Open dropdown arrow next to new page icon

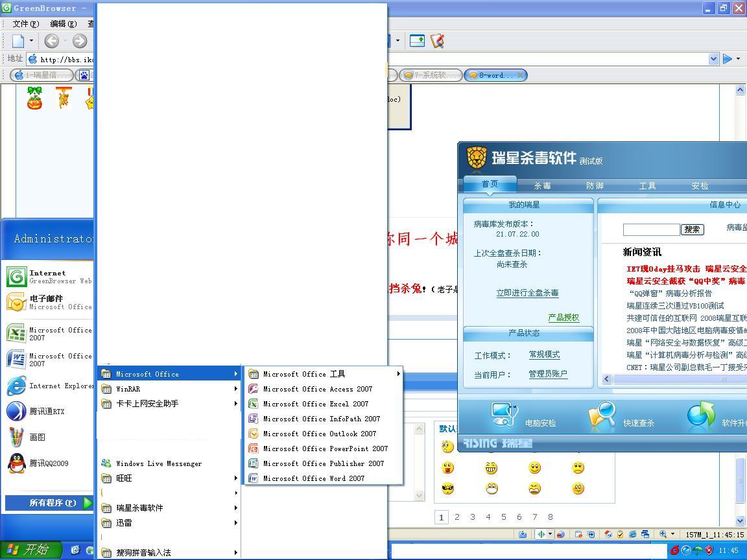31,41
